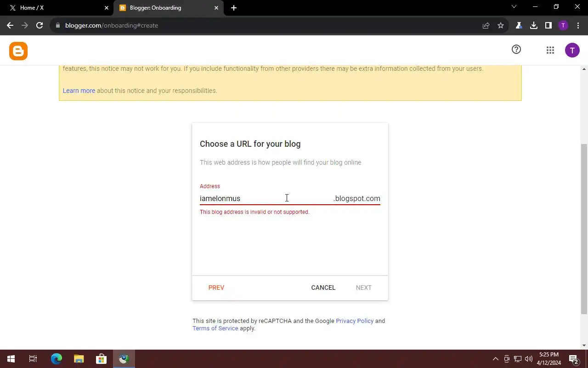Click the PREV button

click(216, 287)
